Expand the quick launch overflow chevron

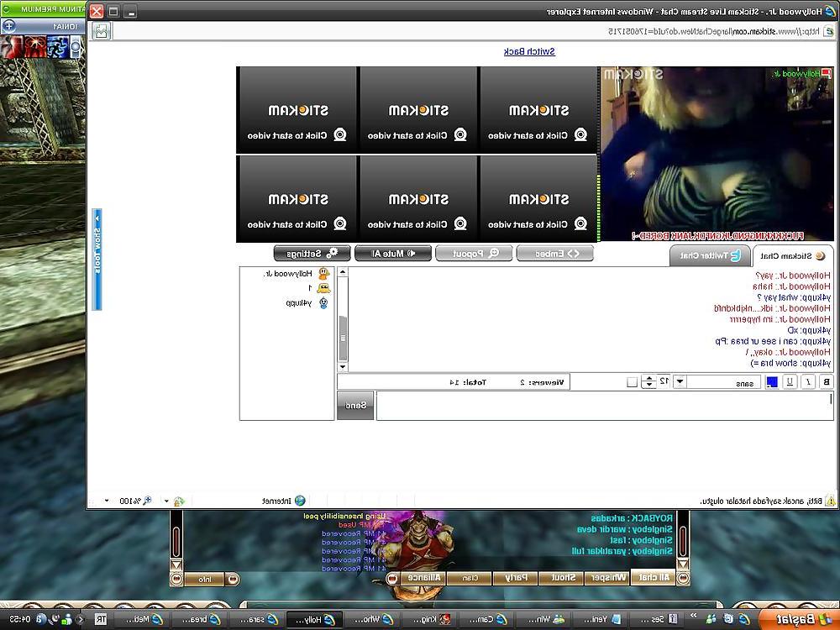tap(694, 615)
